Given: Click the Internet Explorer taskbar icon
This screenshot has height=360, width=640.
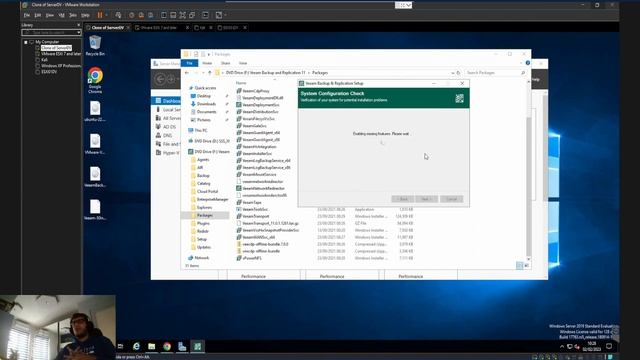Looking at the screenshot, I should coord(136,346).
